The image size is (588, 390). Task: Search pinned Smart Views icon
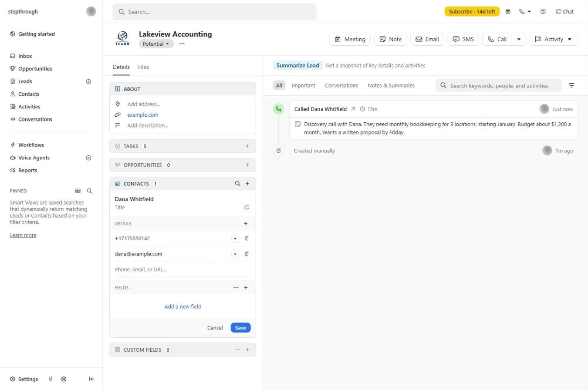(x=89, y=191)
